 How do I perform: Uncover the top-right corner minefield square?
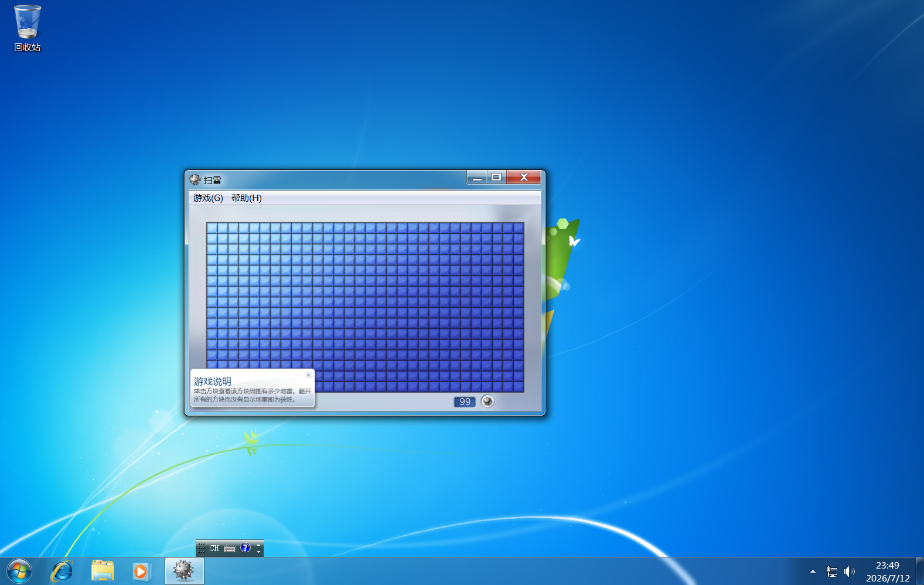pyautogui.click(x=519, y=228)
